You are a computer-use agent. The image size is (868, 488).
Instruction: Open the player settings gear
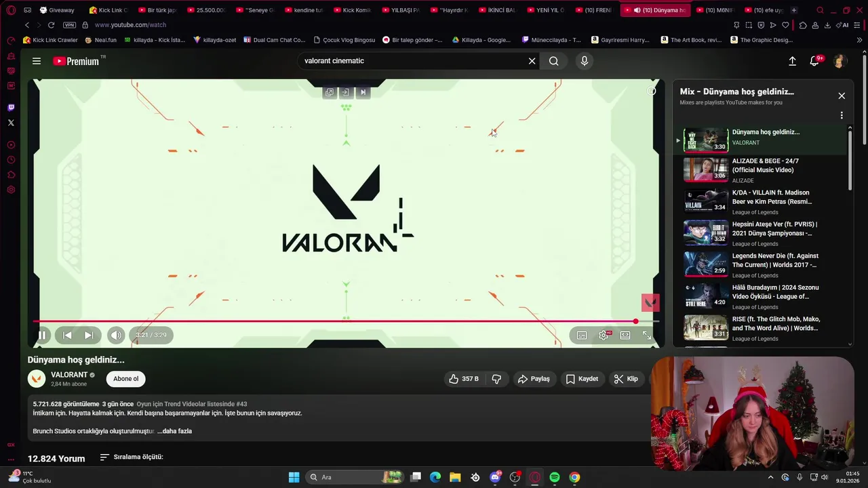pos(604,335)
